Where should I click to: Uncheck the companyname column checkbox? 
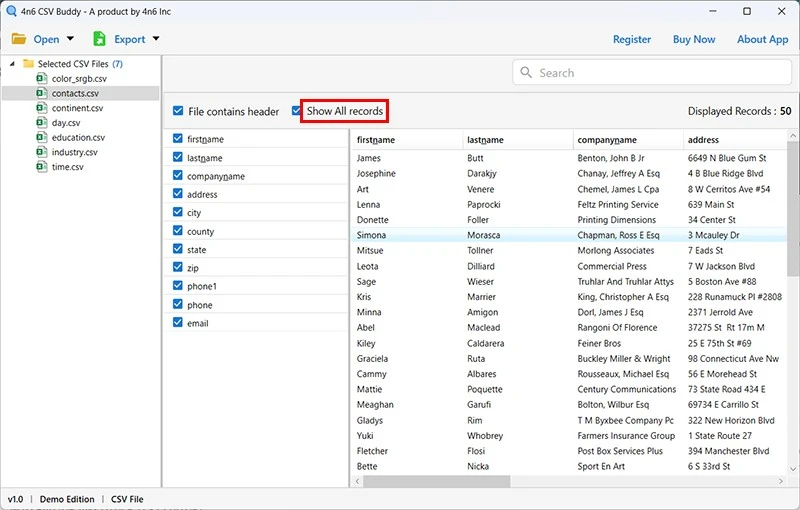178,176
